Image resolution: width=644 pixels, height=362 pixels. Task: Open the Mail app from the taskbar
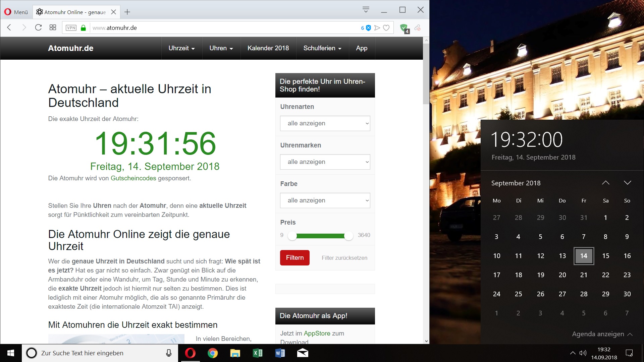(x=303, y=353)
